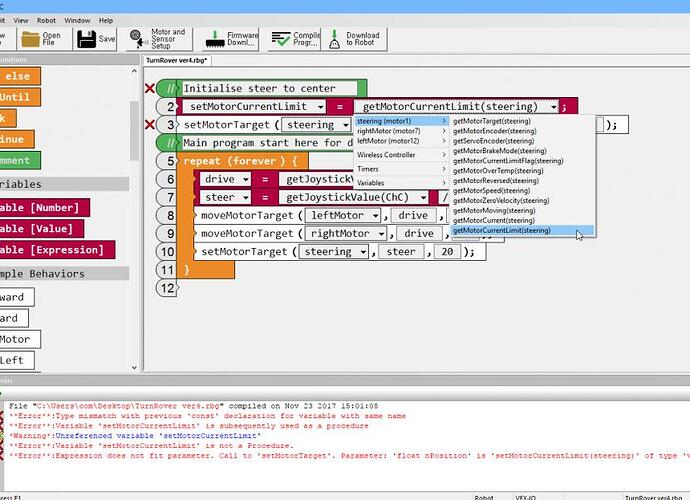Image resolution: width=690 pixels, height=500 pixels.
Task: Open the View menu
Action: tap(21, 21)
